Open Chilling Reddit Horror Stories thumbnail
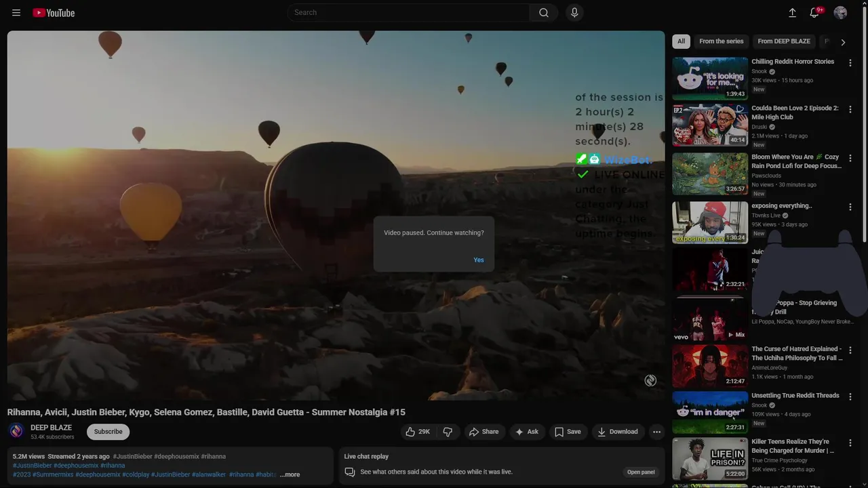This screenshot has width=868, height=488. [710, 78]
